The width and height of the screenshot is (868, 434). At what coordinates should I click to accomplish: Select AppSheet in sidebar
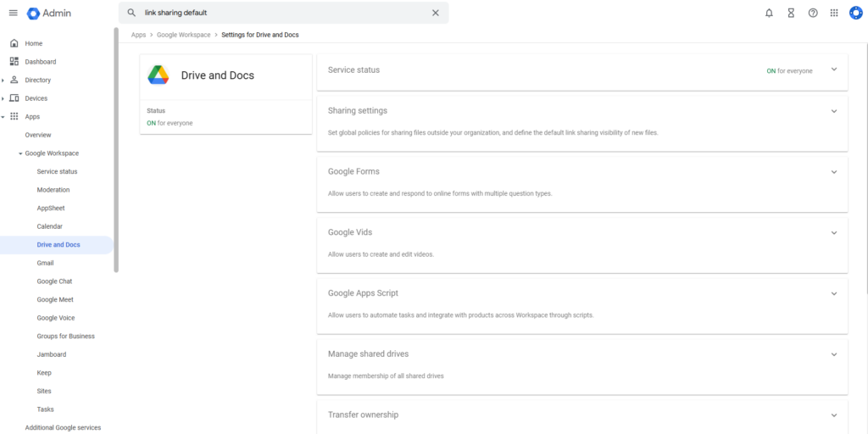[x=51, y=209]
